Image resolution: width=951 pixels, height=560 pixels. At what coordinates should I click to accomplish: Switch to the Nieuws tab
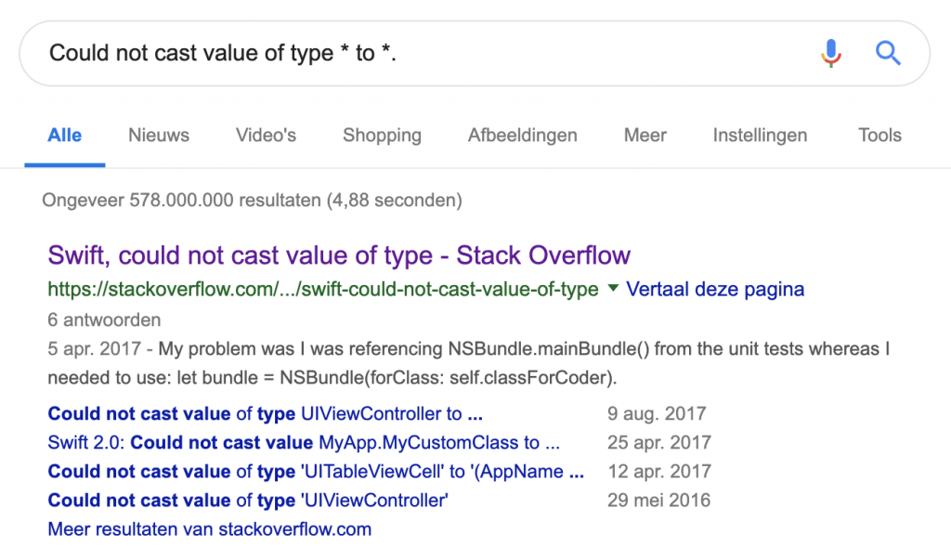tap(159, 136)
